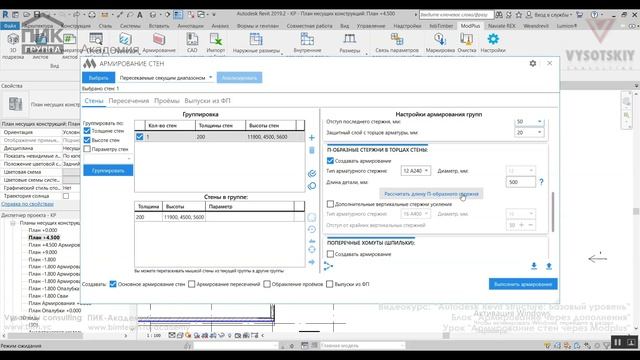Open the CAD ribbon tool

coord(192,43)
